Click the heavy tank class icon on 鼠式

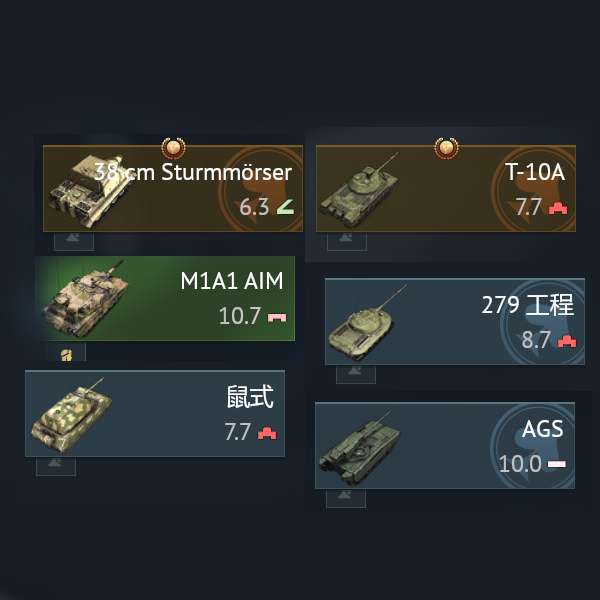pos(267,434)
